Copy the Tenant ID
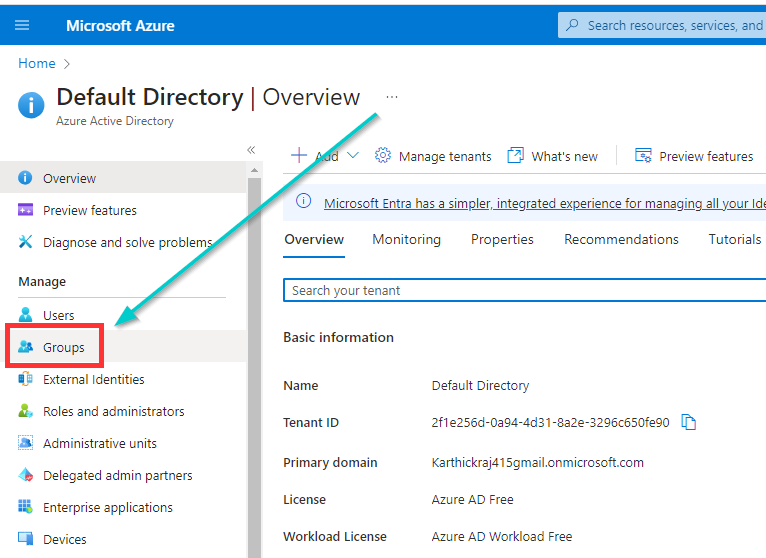 [688, 422]
